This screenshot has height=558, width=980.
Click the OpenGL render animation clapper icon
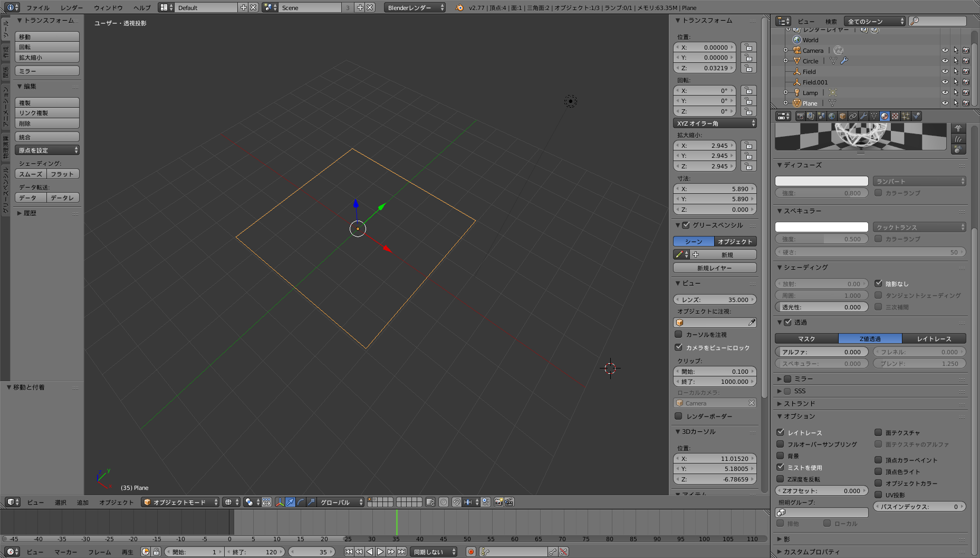point(509,502)
